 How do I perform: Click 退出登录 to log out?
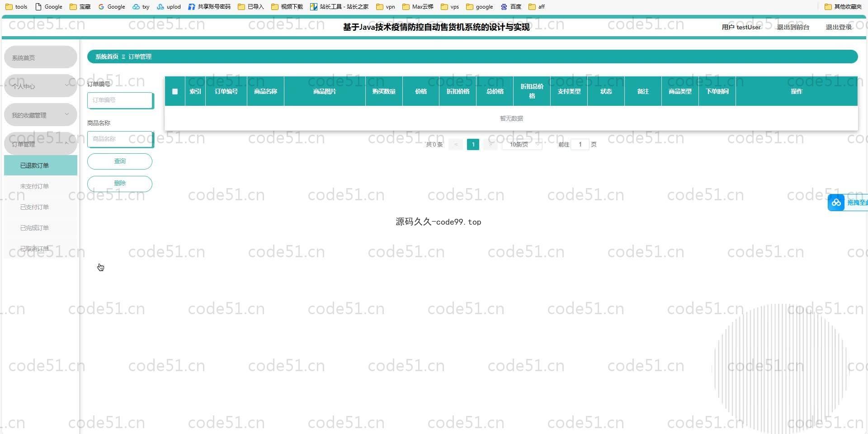tap(839, 27)
